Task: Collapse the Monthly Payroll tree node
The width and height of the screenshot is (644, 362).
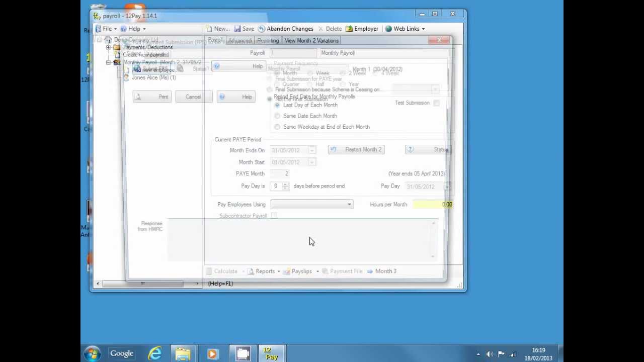Action: [x=108, y=62]
